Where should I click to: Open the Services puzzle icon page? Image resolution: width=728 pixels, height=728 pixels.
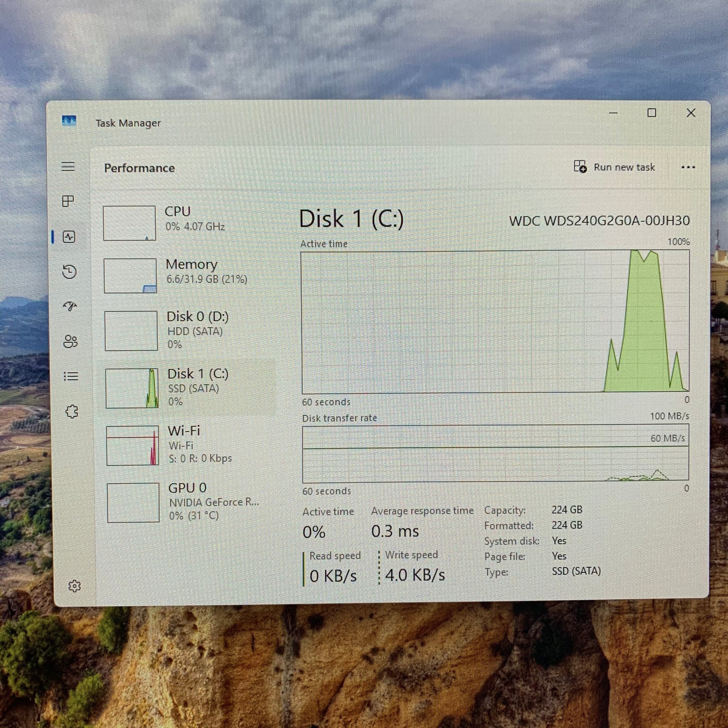[x=71, y=412]
